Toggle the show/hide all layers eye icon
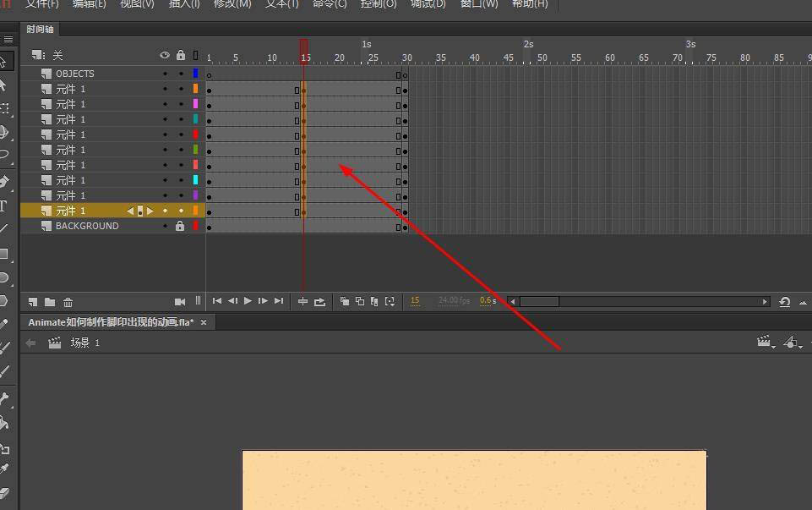Screen dimensions: 812x510 click(x=165, y=55)
